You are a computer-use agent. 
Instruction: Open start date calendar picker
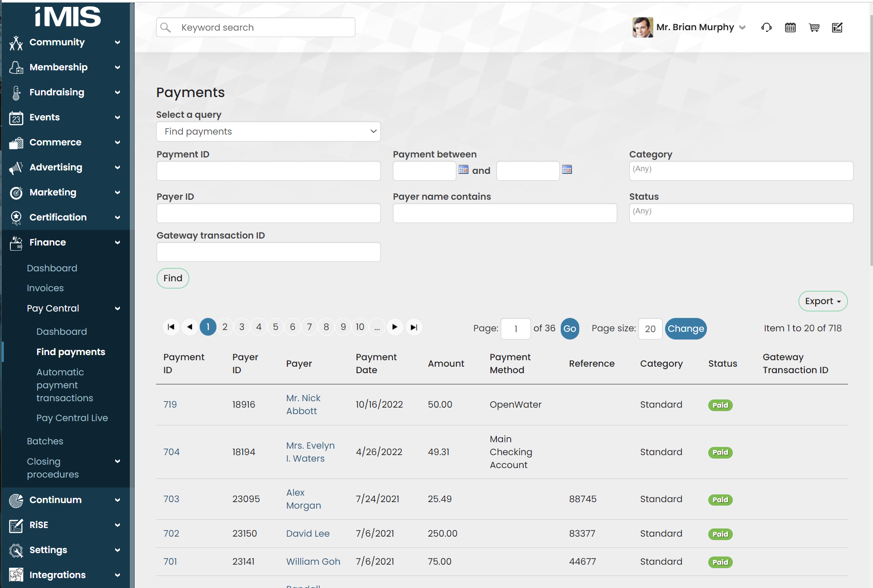[463, 170]
